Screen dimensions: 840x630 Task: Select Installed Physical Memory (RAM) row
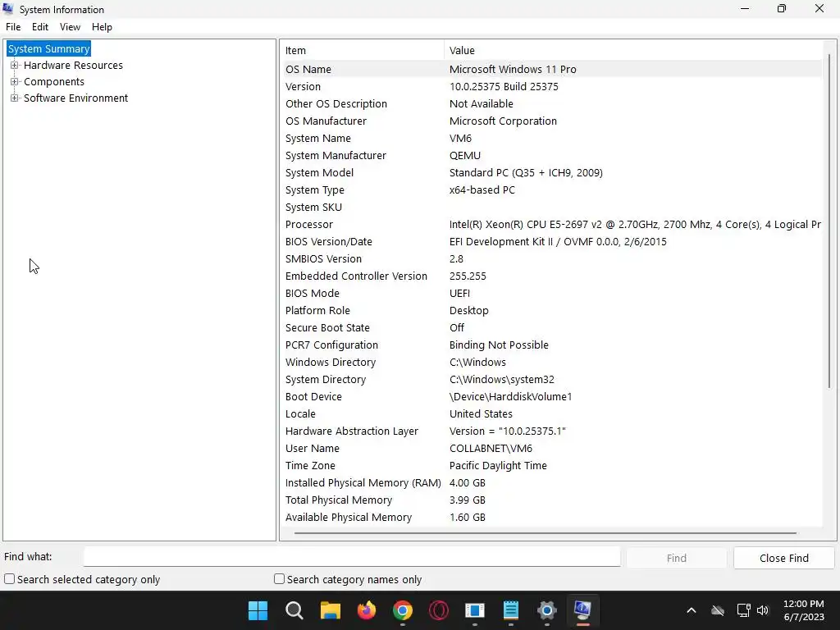(553, 482)
